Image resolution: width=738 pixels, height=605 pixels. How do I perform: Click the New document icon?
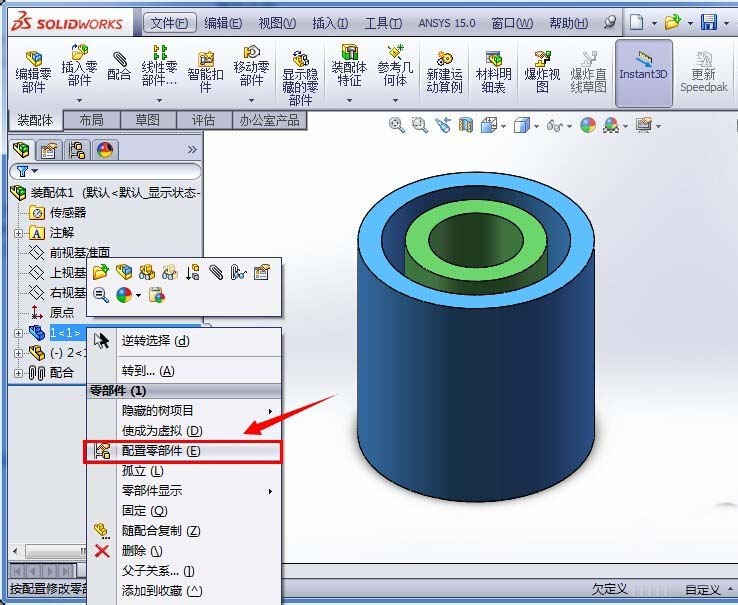click(x=636, y=22)
